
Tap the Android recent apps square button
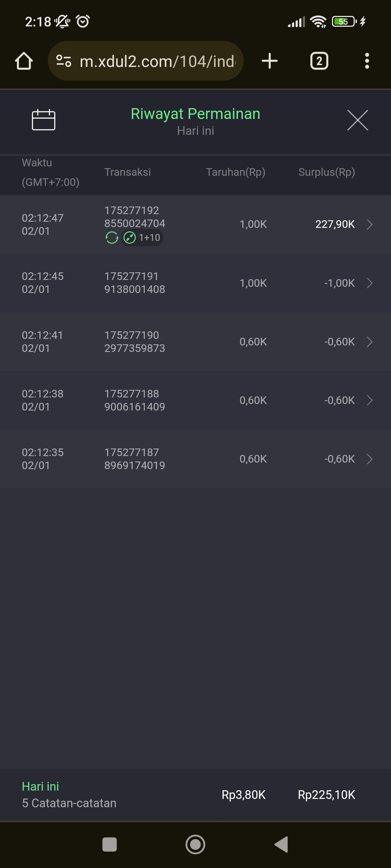click(109, 844)
